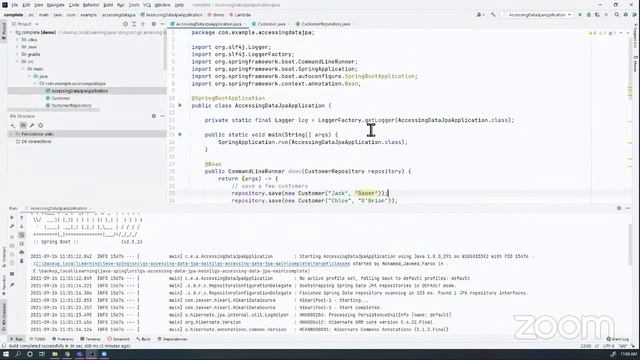Open the Navigate menu
Image resolution: width=640 pixels, height=360 pixels.
[56, 5]
